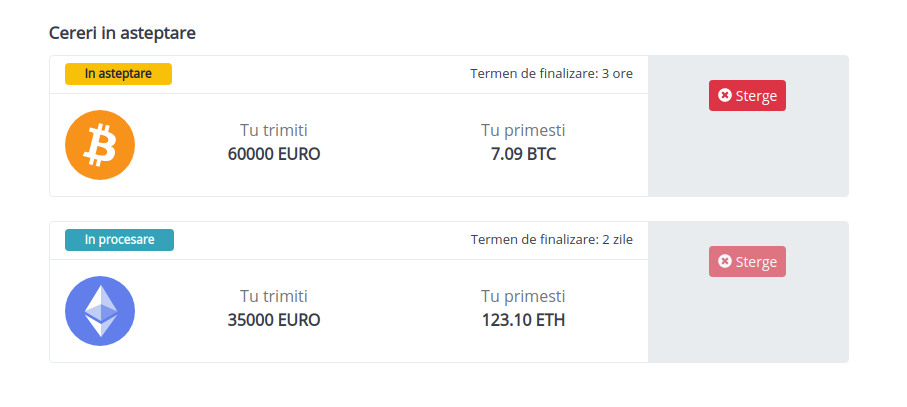Click 'Tu primesti' label in Bitcoin card
The image size is (907, 407).
523,131
